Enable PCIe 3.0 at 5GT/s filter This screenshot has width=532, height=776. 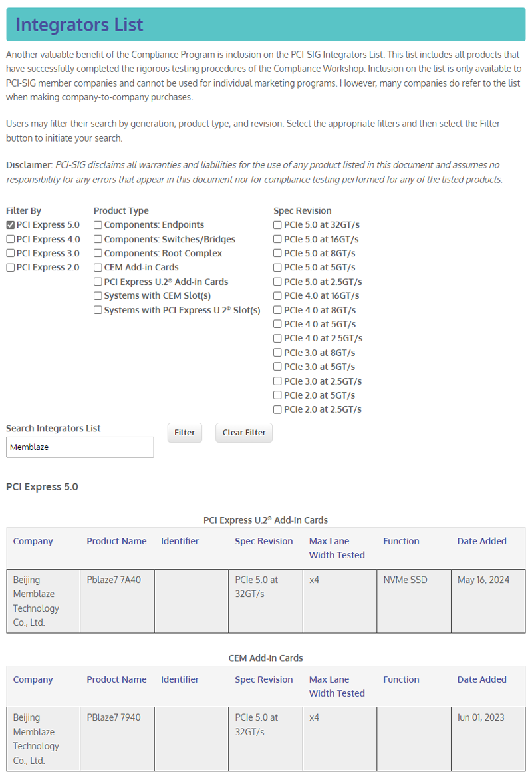click(x=277, y=367)
